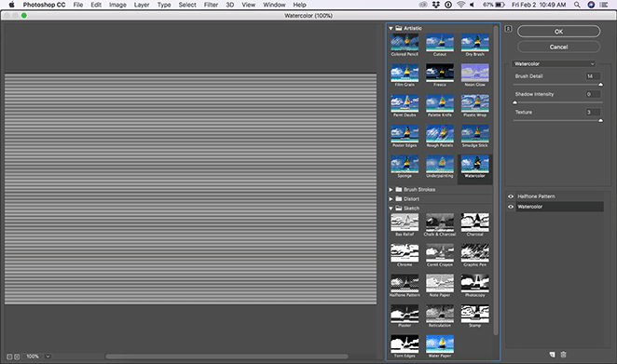
Task: Select the Poster Edges filter thumbnail
Action: [x=404, y=134]
